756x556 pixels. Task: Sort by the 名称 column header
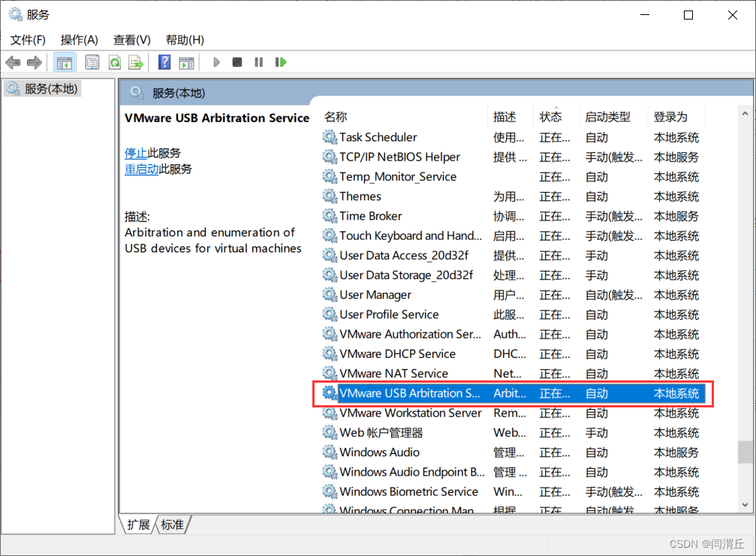click(x=405, y=116)
